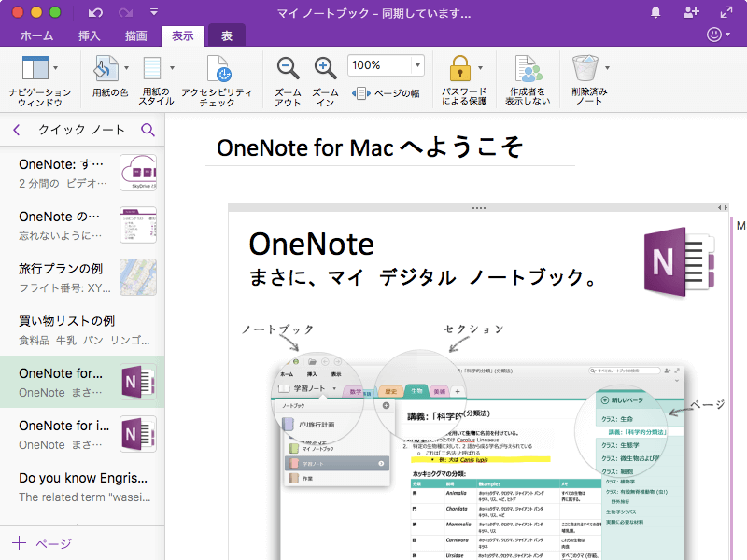Image resolution: width=747 pixels, height=560 pixels.
Task: Expand the 用紙のスタイル dropdown arrow
Action: [x=172, y=68]
